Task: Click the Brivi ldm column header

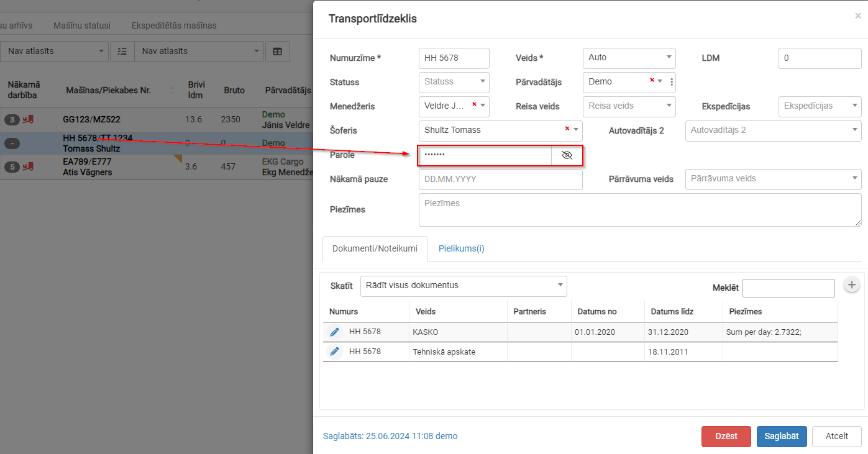Action: [x=196, y=90]
